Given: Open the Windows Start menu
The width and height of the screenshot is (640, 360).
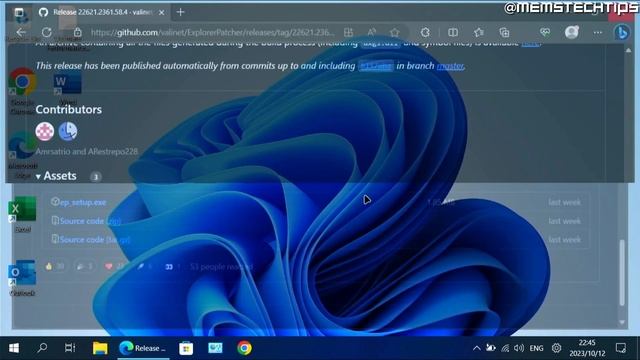Looking at the screenshot, I should (x=14, y=348).
